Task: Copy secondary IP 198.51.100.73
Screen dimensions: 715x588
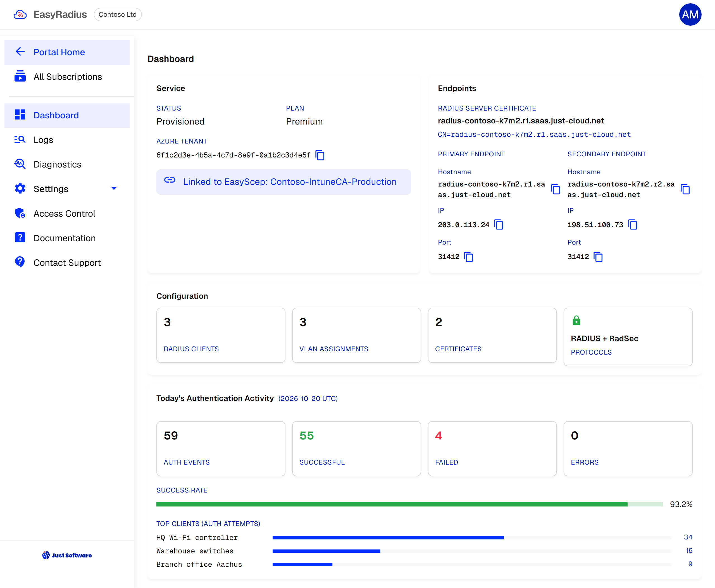Action: click(633, 224)
